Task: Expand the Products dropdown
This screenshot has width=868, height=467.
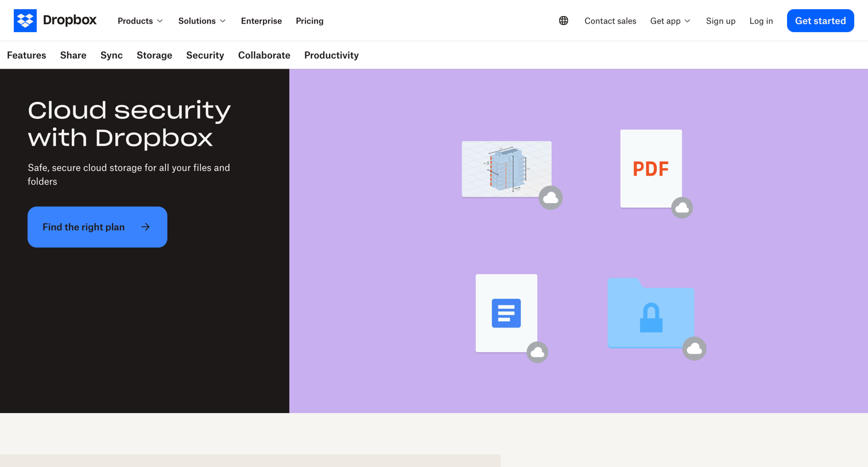Action: [x=140, y=21]
